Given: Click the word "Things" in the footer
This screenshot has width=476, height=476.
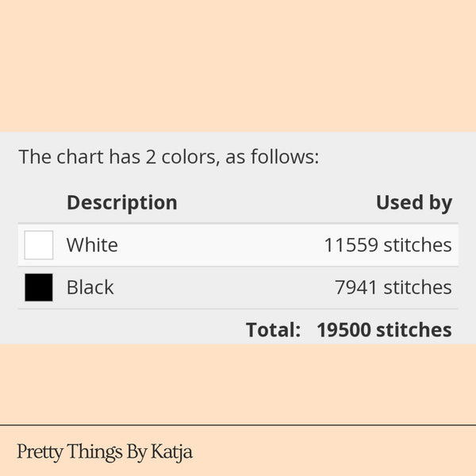Looking at the screenshot, I should 94,452.
